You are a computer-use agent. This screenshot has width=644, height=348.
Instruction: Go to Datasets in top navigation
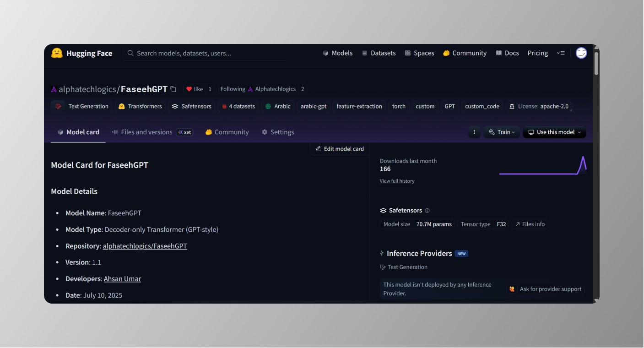pyautogui.click(x=379, y=53)
